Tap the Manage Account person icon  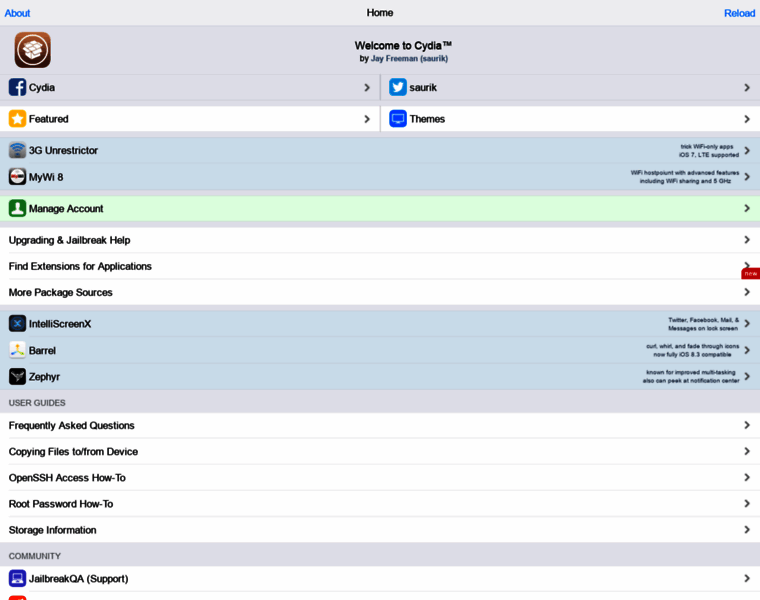point(17,208)
